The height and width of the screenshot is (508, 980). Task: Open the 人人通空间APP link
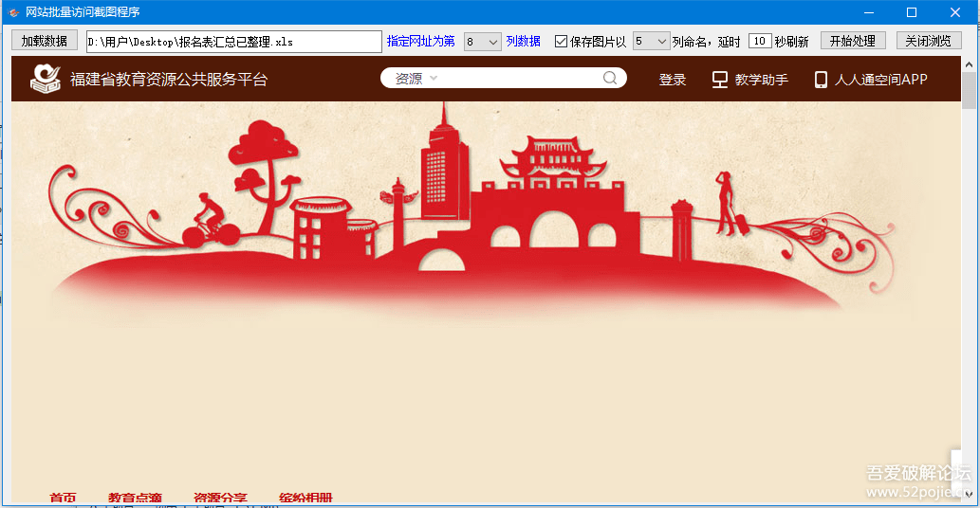tap(880, 80)
